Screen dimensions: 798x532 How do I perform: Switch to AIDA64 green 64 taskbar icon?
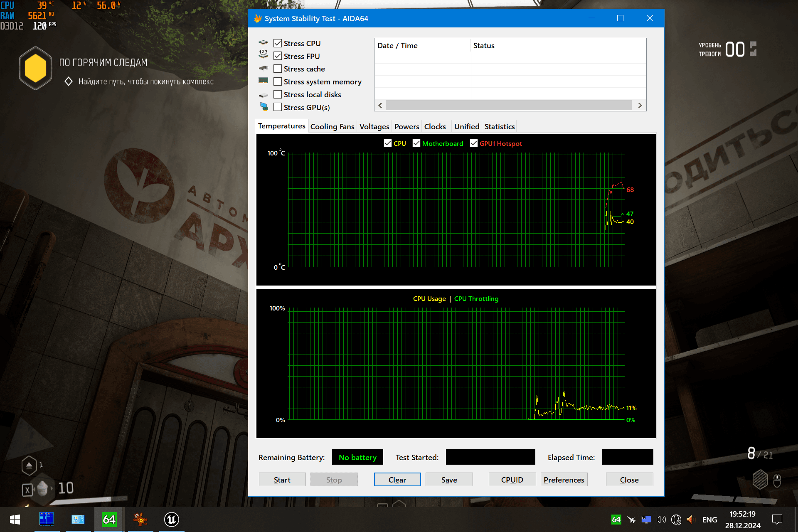(109, 520)
